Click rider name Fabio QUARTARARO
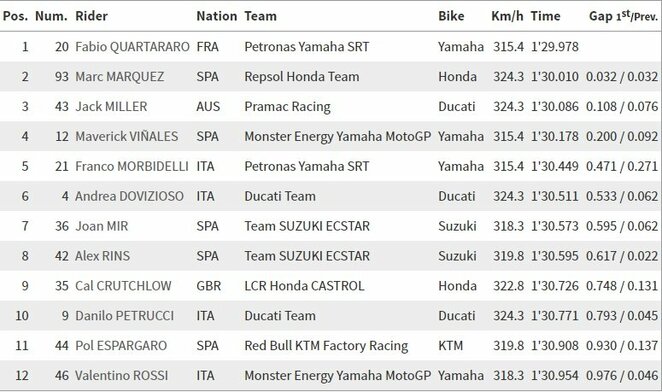Image resolution: width=662 pixels, height=392 pixels. [132, 46]
